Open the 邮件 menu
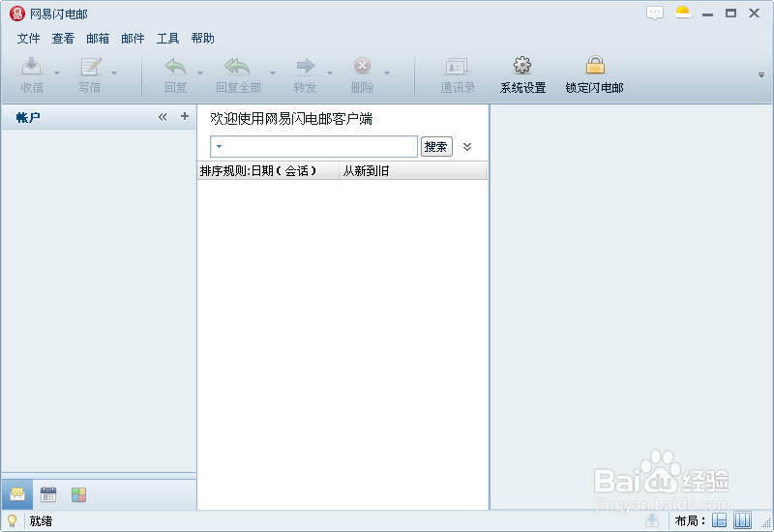Screen dimensions: 774x532 point(133,39)
